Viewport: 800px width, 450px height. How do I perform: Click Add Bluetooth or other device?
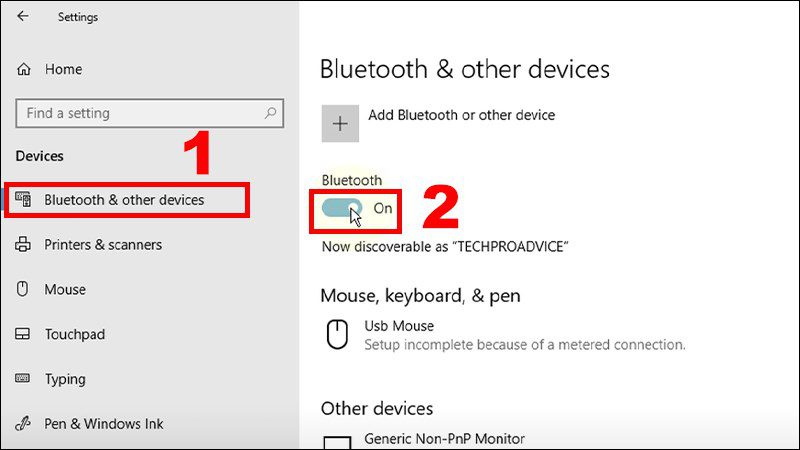[x=461, y=115]
